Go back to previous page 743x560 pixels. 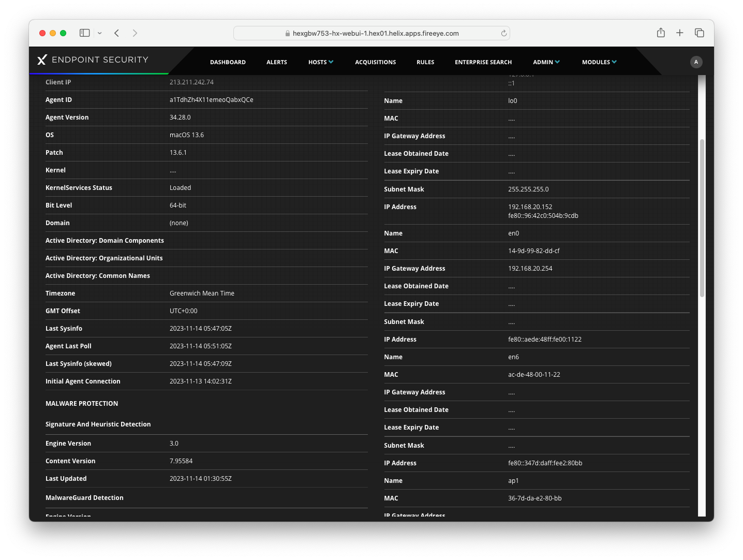[117, 33]
